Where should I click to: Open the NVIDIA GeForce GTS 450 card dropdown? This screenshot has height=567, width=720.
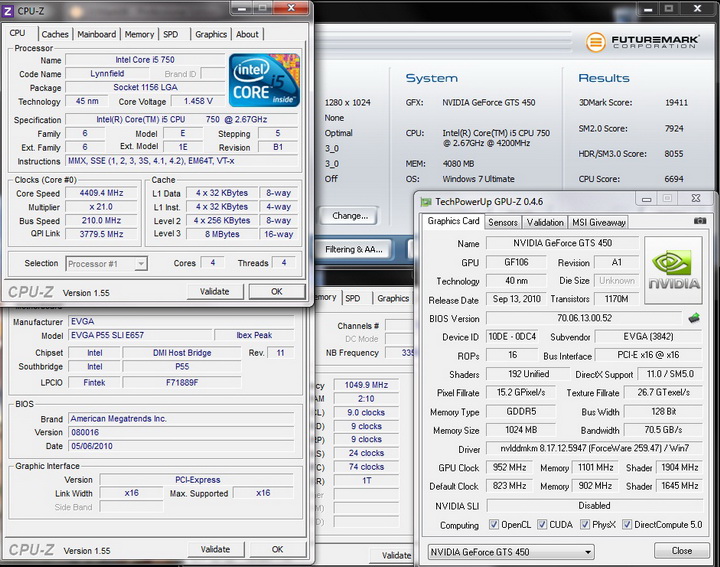click(x=511, y=552)
